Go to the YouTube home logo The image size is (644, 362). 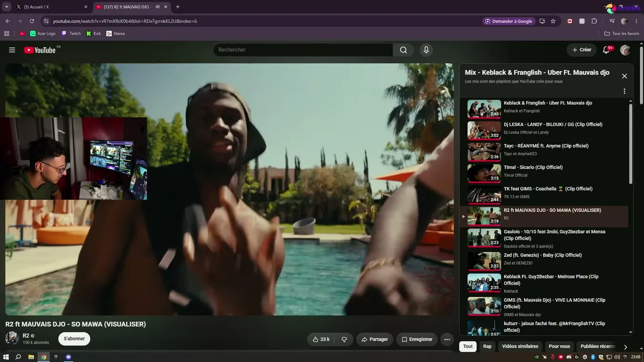click(40, 50)
